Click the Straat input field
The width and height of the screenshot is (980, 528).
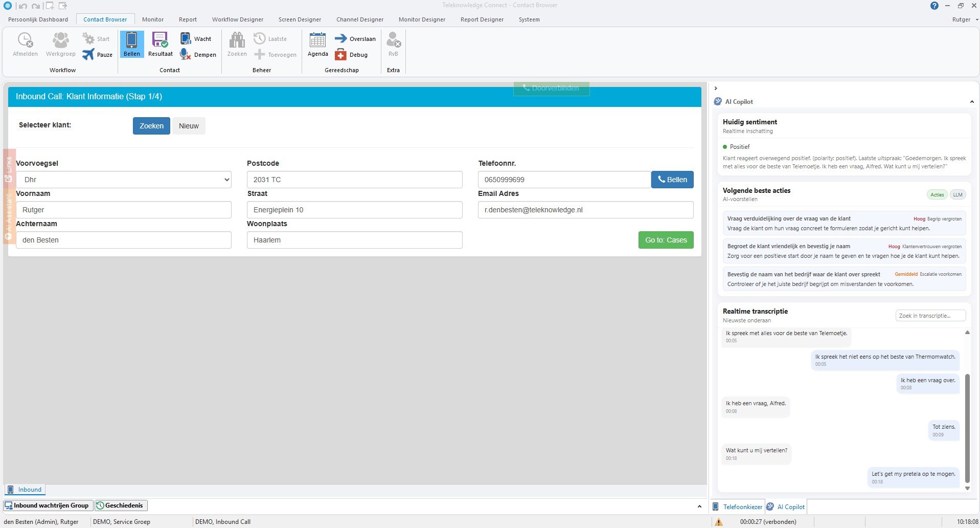point(355,210)
